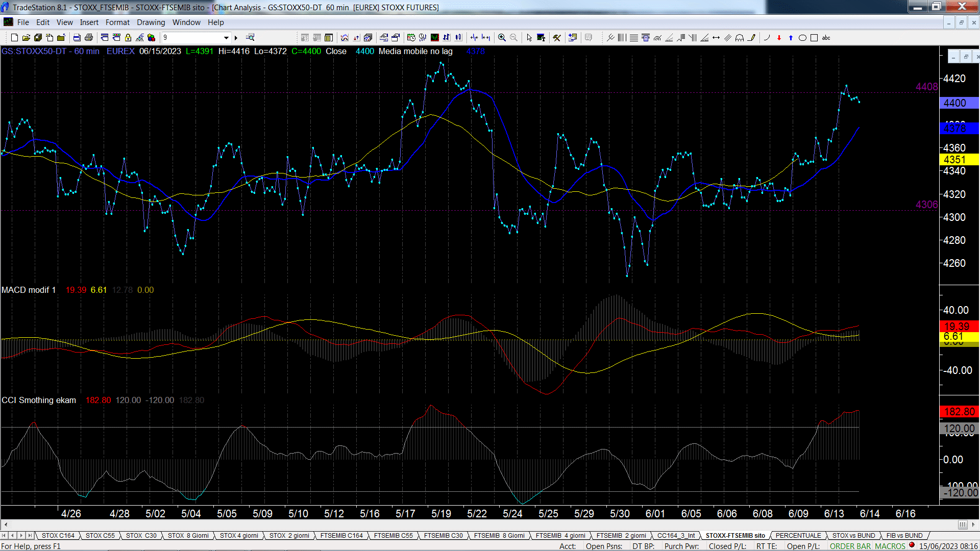Click the small arrow next to combo box

click(x=236, y=38)
